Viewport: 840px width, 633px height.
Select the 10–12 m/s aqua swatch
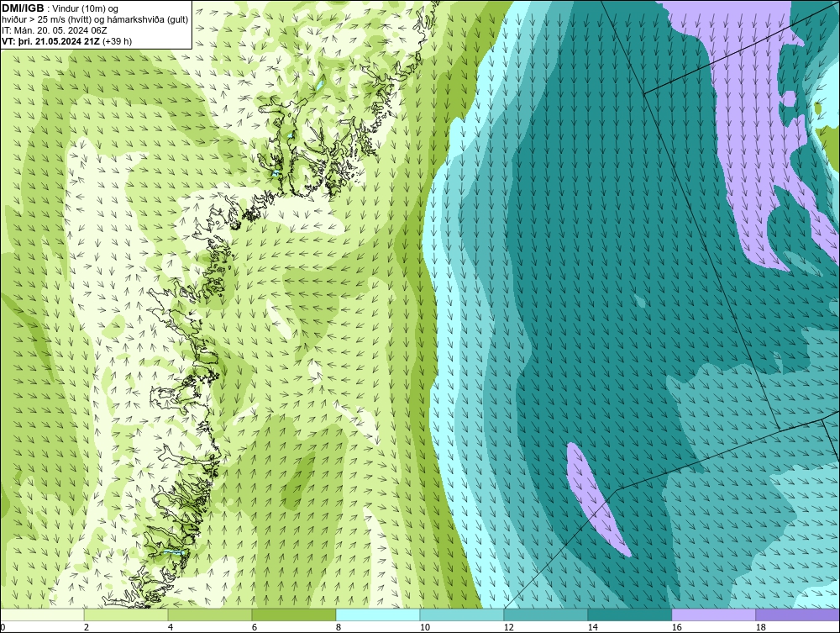coord(462,615)
